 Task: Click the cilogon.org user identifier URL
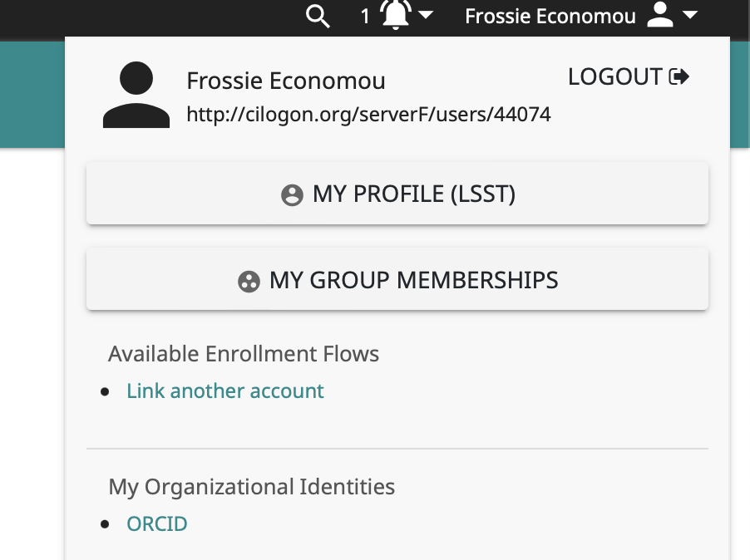368,114
